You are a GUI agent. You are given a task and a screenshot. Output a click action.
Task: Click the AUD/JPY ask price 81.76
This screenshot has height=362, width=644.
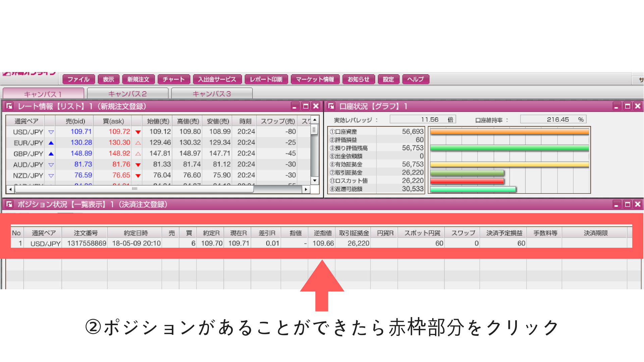[x=121, y=164]
